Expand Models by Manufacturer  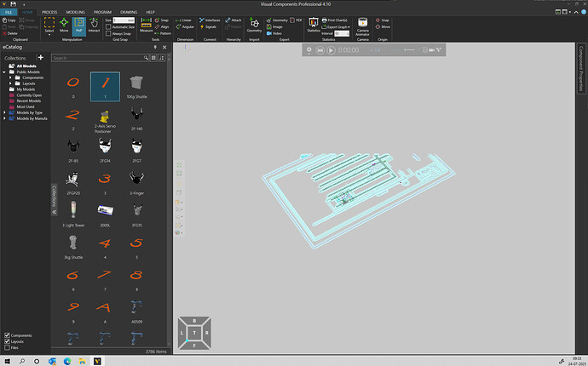(4, 118)
